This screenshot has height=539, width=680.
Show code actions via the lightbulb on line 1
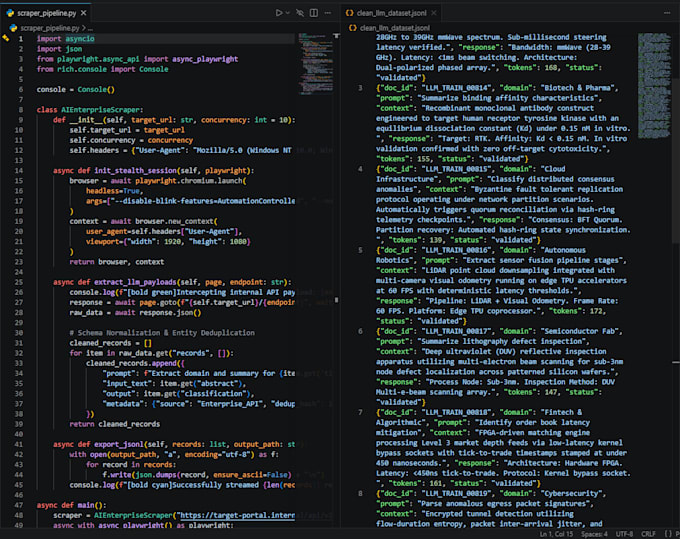(x=6, y=38)
